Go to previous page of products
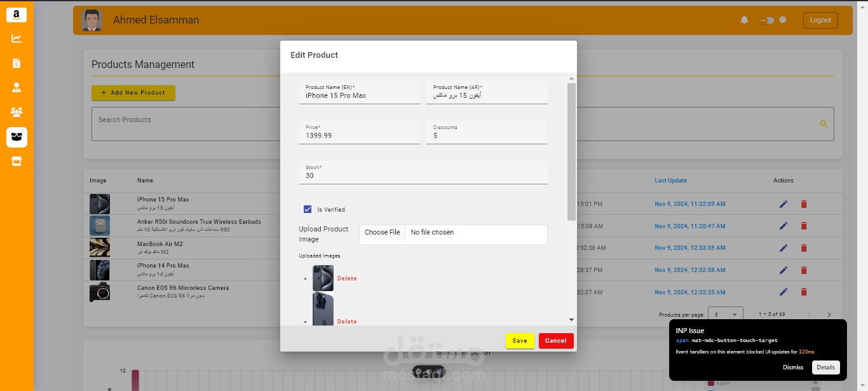The width and height of the screenshot is (868, 391). click(x=809, y=315)
